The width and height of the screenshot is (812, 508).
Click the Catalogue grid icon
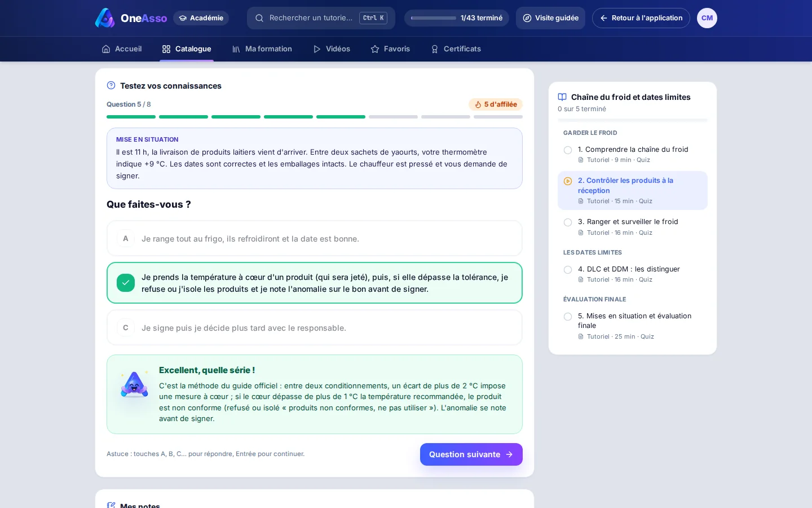pos(166,49)
